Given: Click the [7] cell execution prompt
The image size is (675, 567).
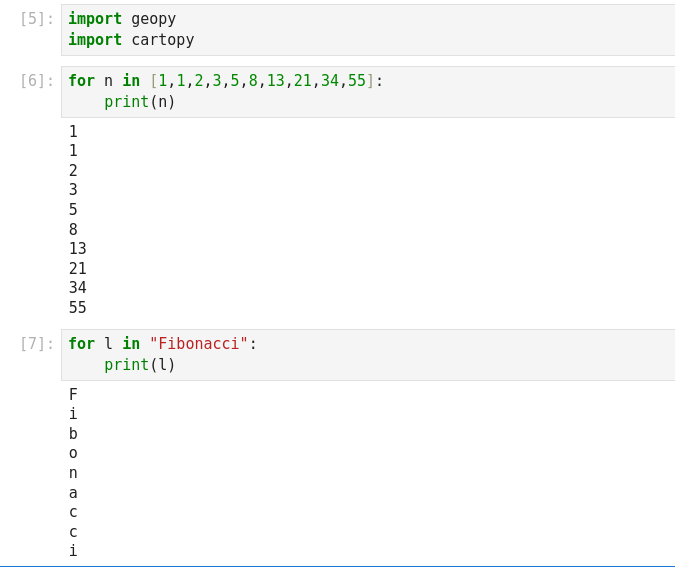Looking at the screenshot, I should (x=37, y=344).
